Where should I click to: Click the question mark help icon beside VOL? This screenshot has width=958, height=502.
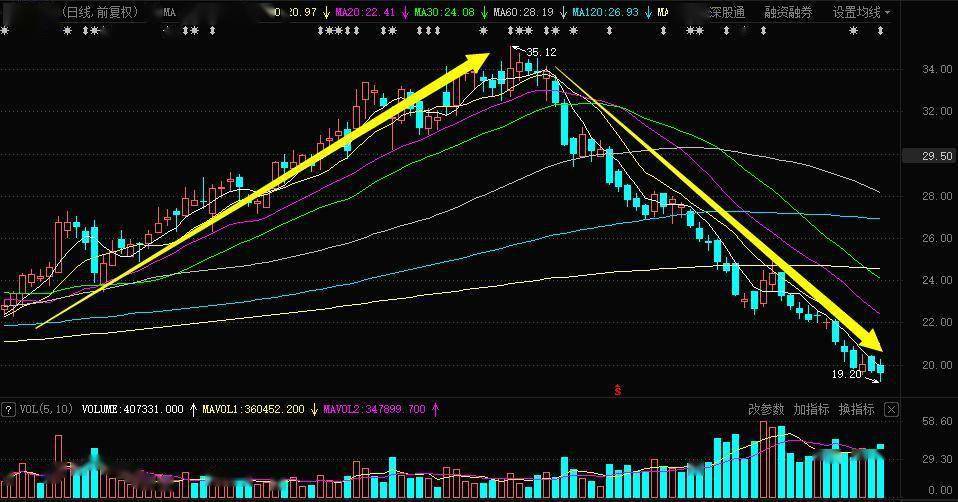tap(8, 409)
